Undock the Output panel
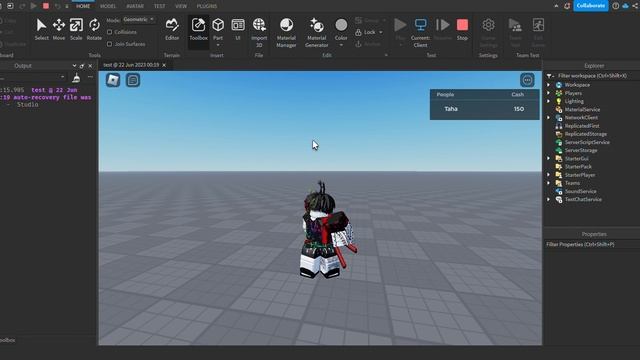 [82, 66]
